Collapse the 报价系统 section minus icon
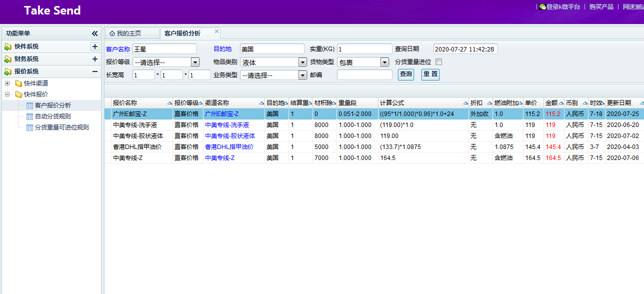The height and width of the screenshot is (294, 644). (x=95, y=71)
